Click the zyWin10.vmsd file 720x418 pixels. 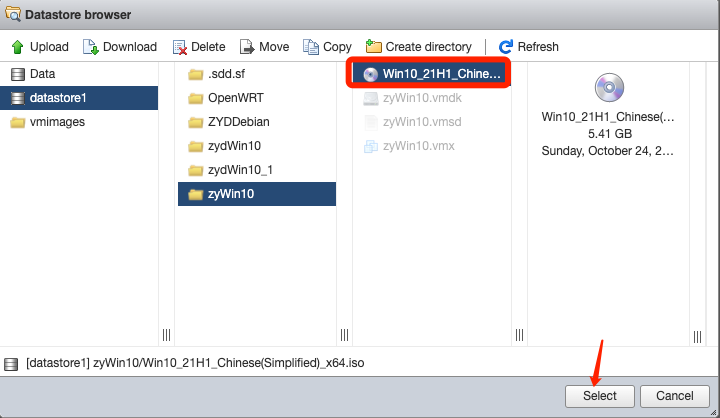[x=432, y=122]
